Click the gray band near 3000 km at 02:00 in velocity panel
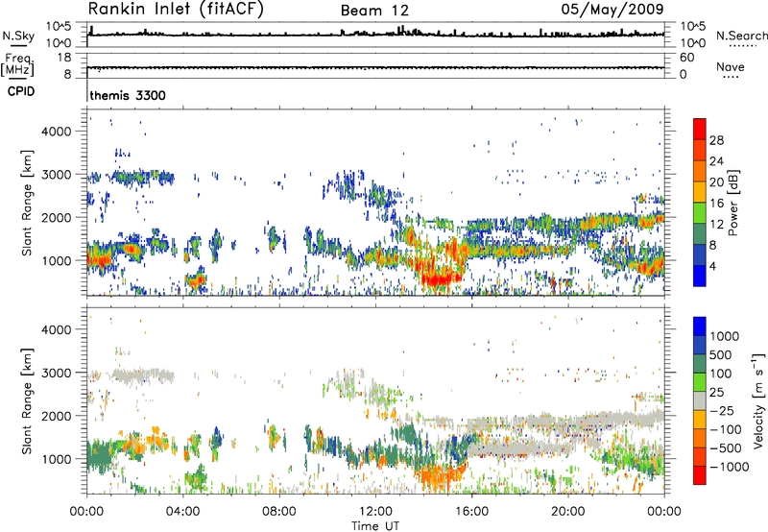The image size is (768, 532). [x=143, y=375]
